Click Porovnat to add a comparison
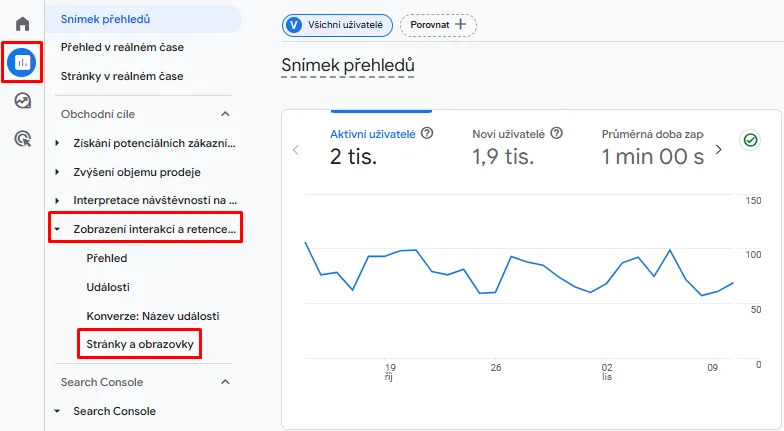The image size is (784, 431). tap(438, 24)
